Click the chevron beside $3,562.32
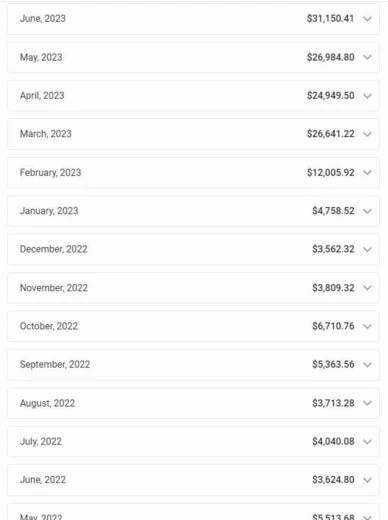This screenshot has height=520, width=388. (x=367, y=249)
